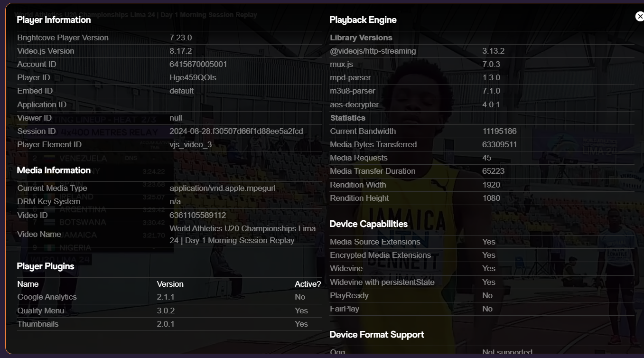Click the mux.js label
The image size is (644, 358).
[342, 64]
